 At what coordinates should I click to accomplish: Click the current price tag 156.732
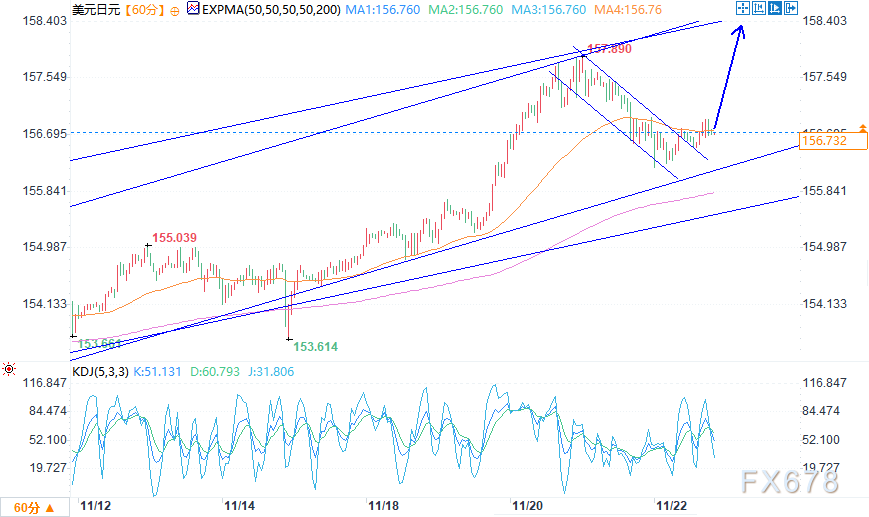click(824, 142)
